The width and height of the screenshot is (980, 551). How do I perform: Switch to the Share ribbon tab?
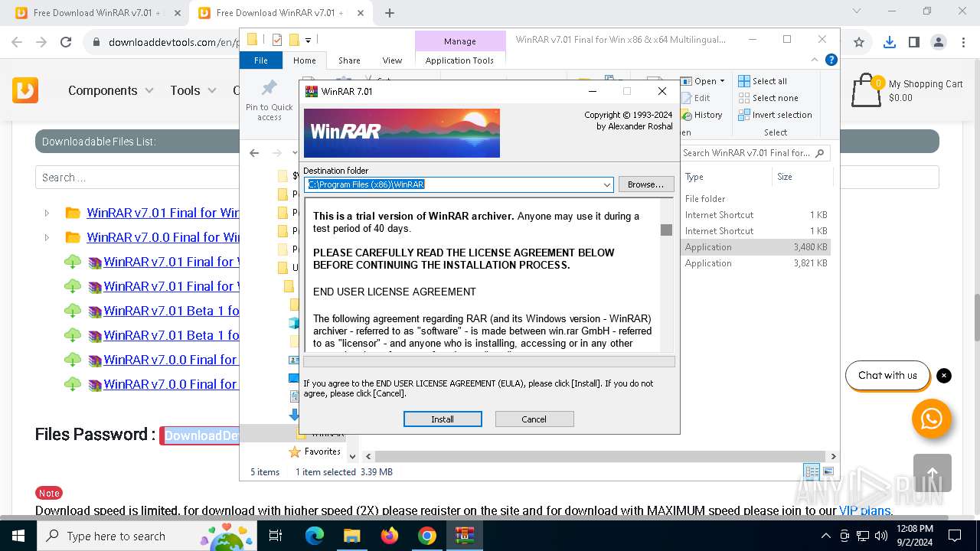[x=349, y=60]
